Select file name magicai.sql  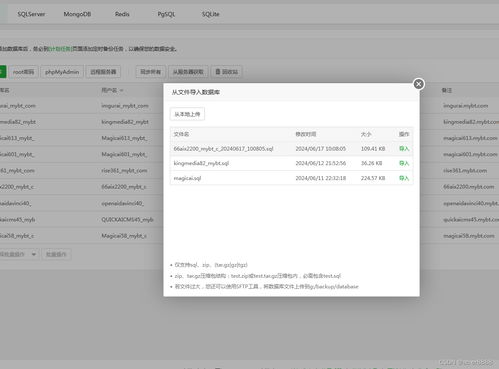(187, 178)
